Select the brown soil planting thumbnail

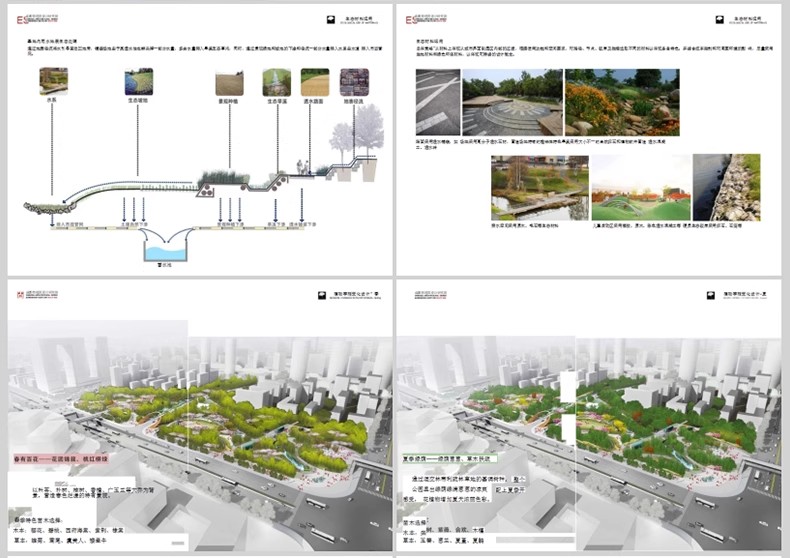tap(230, 82)
